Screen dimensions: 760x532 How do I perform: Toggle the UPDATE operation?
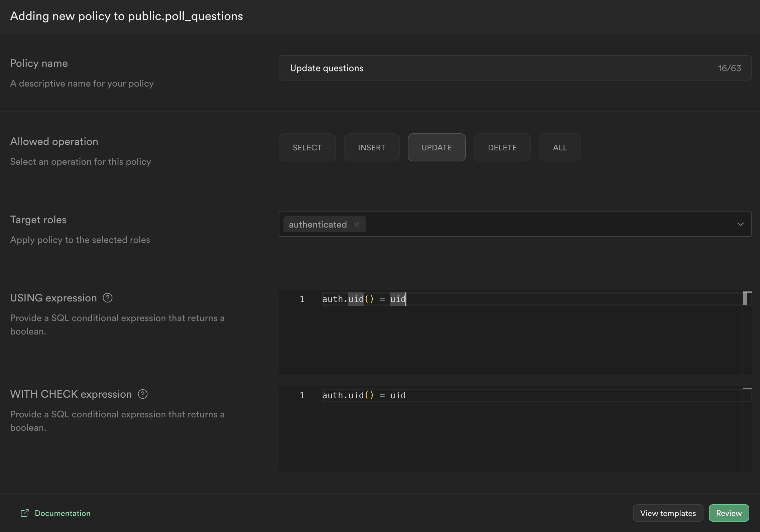click(436, 147)
